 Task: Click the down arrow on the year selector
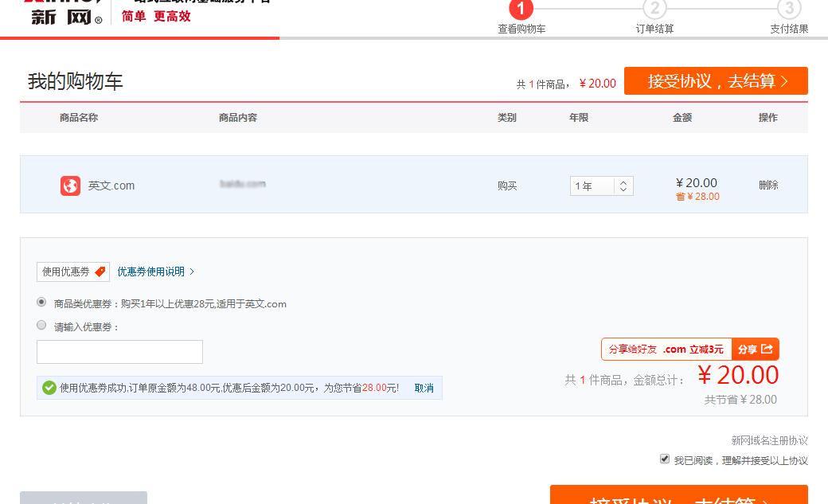point(625,189)
